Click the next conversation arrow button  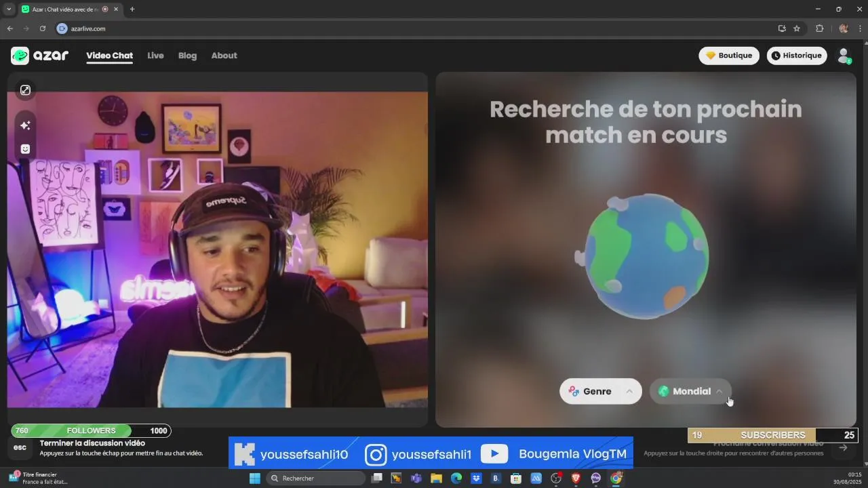click(843, 447)
